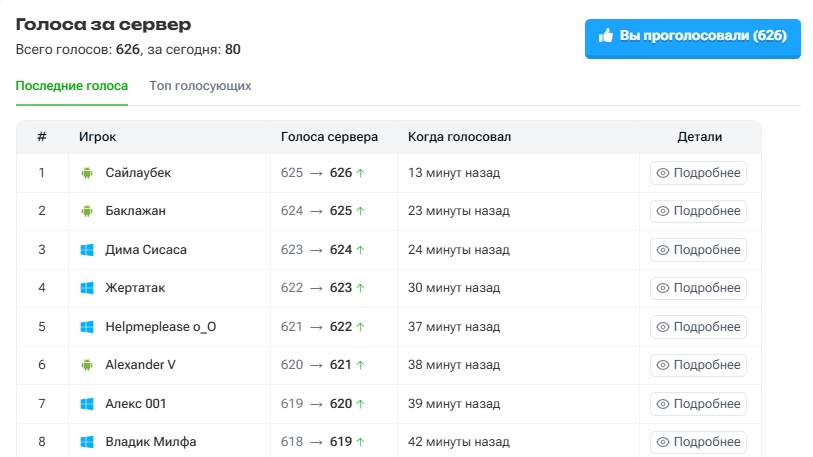Select the Последние голоса tab

point(72,86)
